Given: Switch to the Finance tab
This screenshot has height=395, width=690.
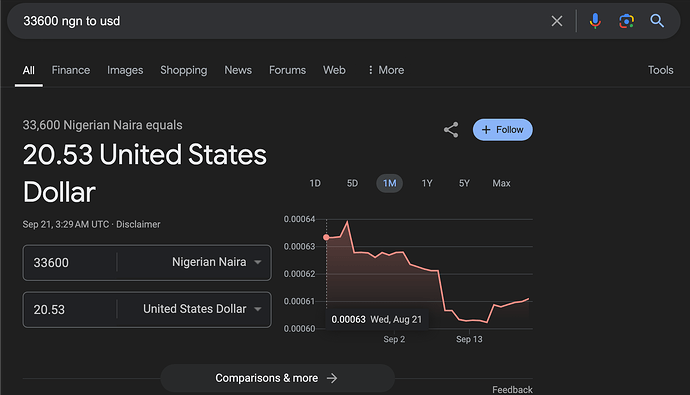Looking at the screenshot, I should tap(71, 70).
